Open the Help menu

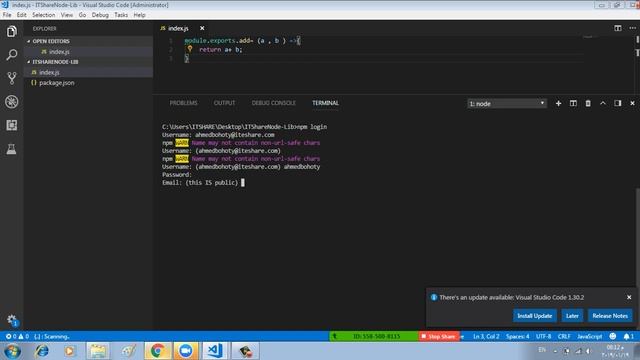pyautogui.click(x=140, y=15)
